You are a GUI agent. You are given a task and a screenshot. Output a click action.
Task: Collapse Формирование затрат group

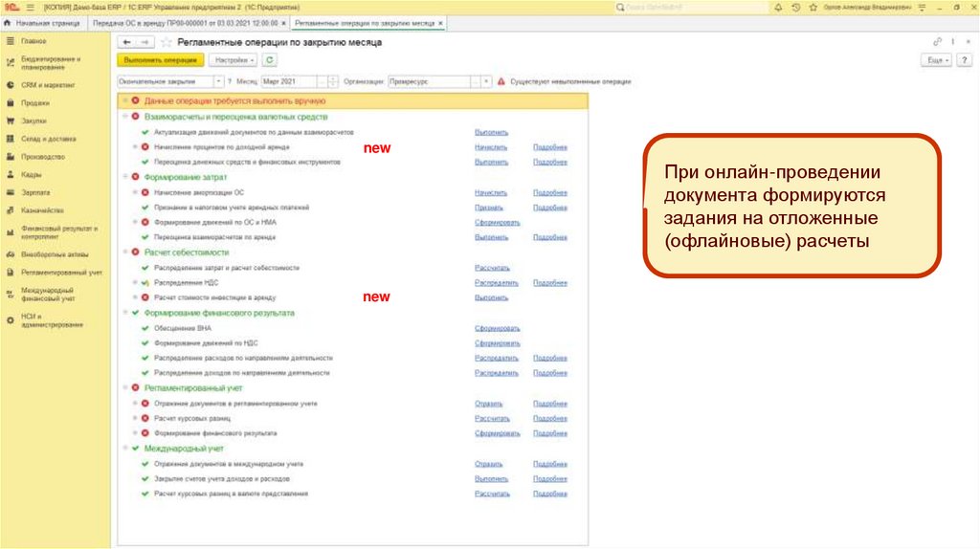[125, 177]
